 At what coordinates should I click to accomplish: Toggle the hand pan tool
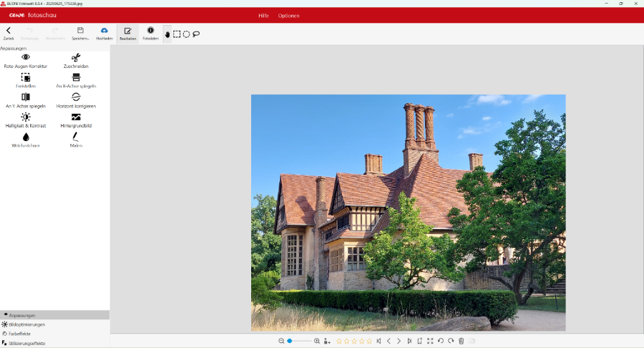(x=167, y=34)
